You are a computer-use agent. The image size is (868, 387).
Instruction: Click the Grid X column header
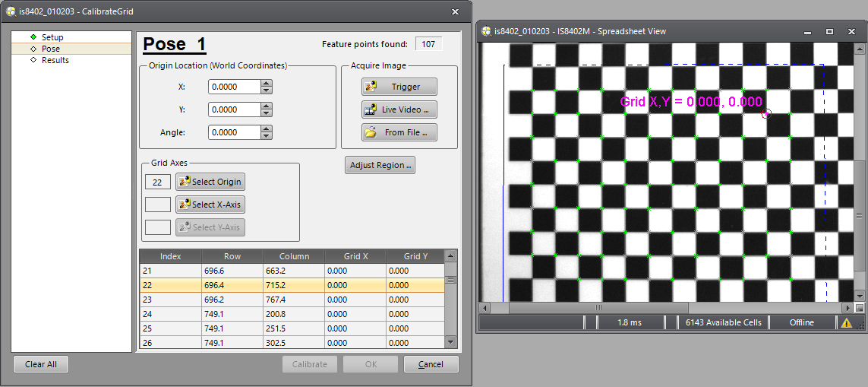click(355, 256)
